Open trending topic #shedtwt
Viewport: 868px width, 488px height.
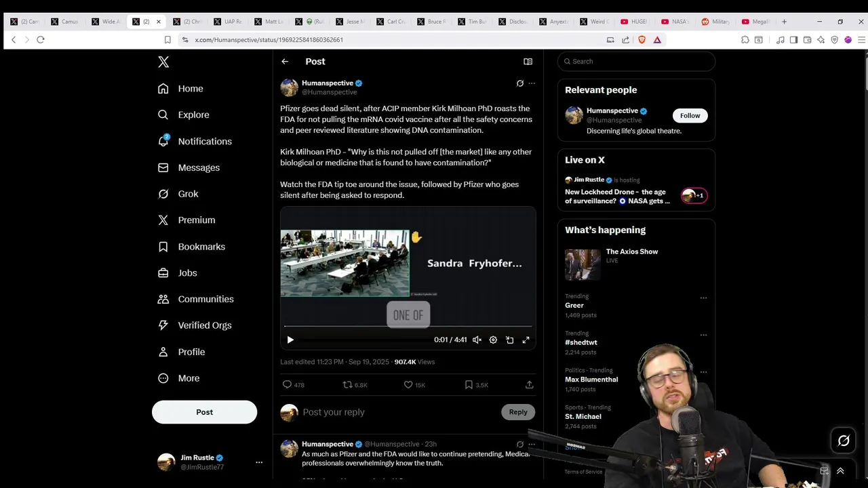pos(581,342)
